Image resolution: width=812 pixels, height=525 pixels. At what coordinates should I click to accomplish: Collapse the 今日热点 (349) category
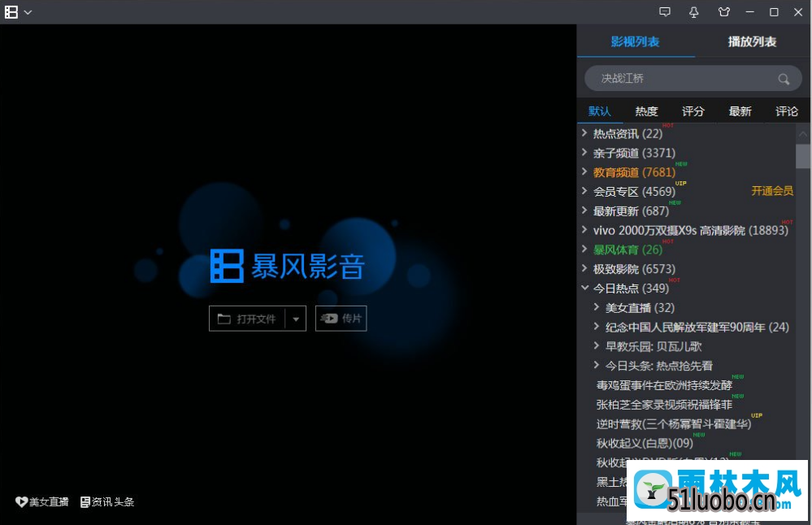coord(584,288)
